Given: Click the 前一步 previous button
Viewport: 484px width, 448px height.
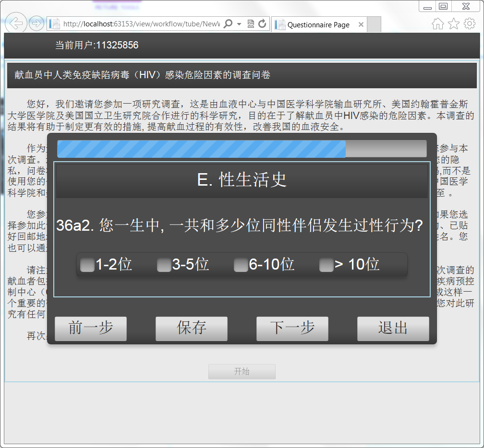Looking at the screenshot, I should [x=91, y=329].
